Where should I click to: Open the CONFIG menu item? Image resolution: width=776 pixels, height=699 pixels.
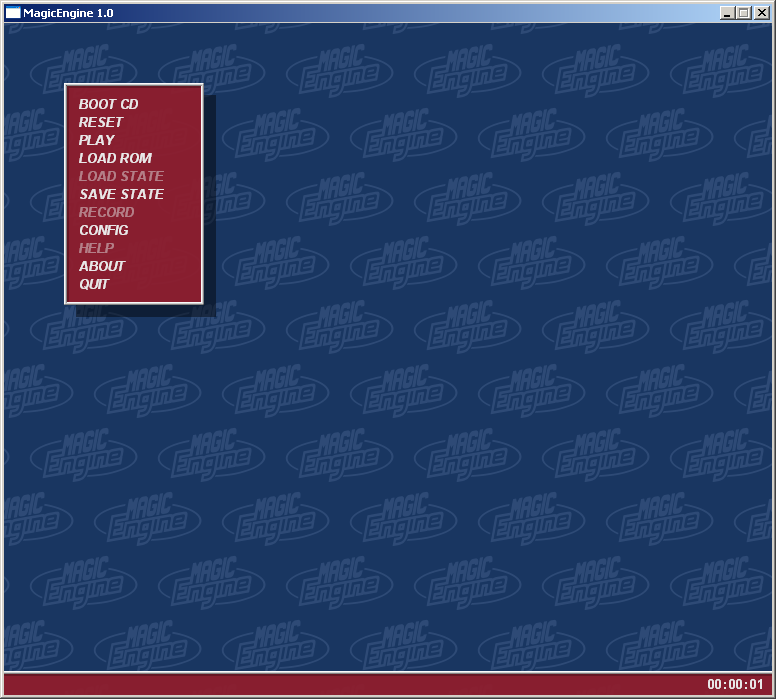104,230
